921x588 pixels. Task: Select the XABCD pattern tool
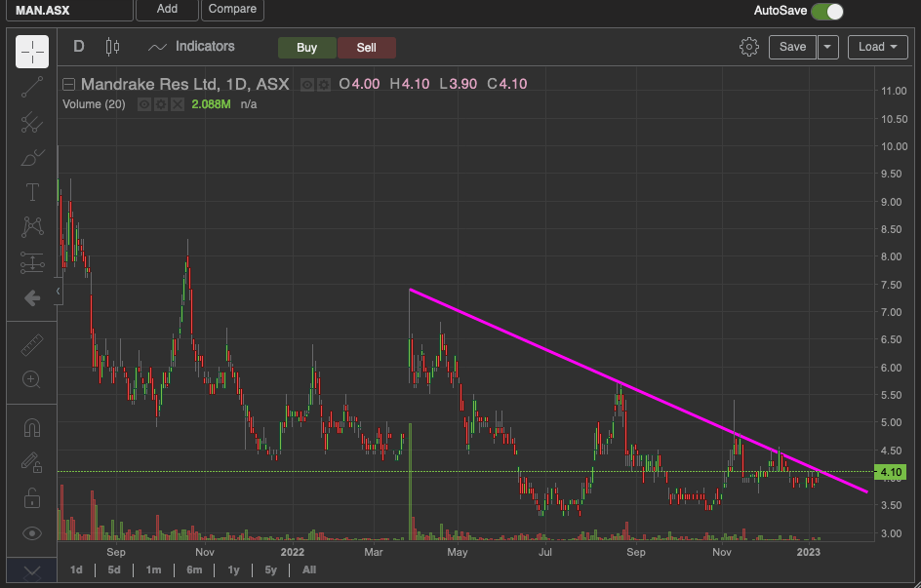tap(32, 227)
